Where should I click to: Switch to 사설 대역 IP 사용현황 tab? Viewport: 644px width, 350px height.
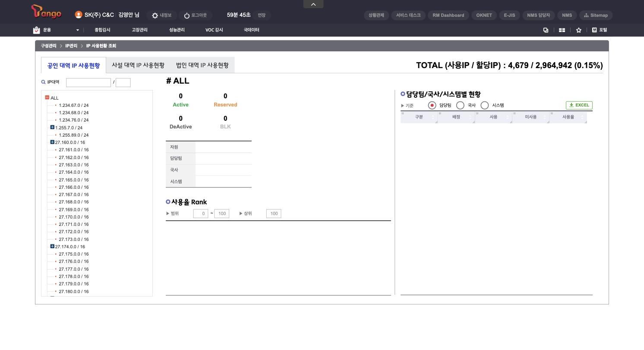138,65
